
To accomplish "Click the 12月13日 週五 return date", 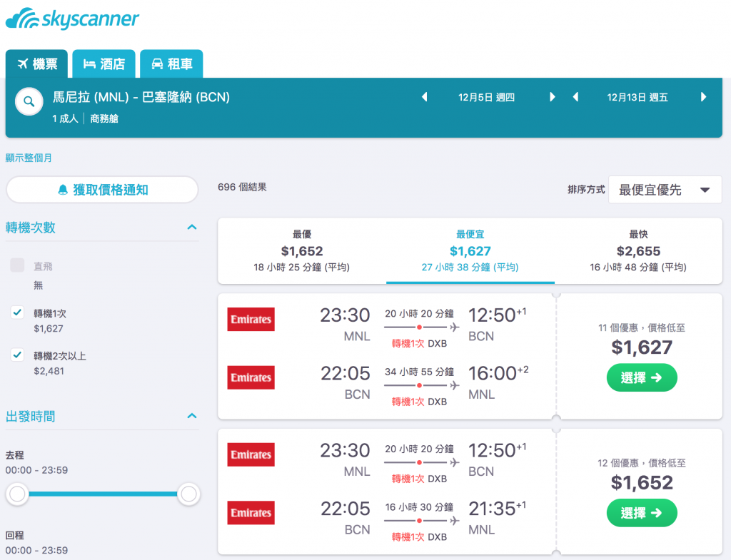I will coord(637,97).
